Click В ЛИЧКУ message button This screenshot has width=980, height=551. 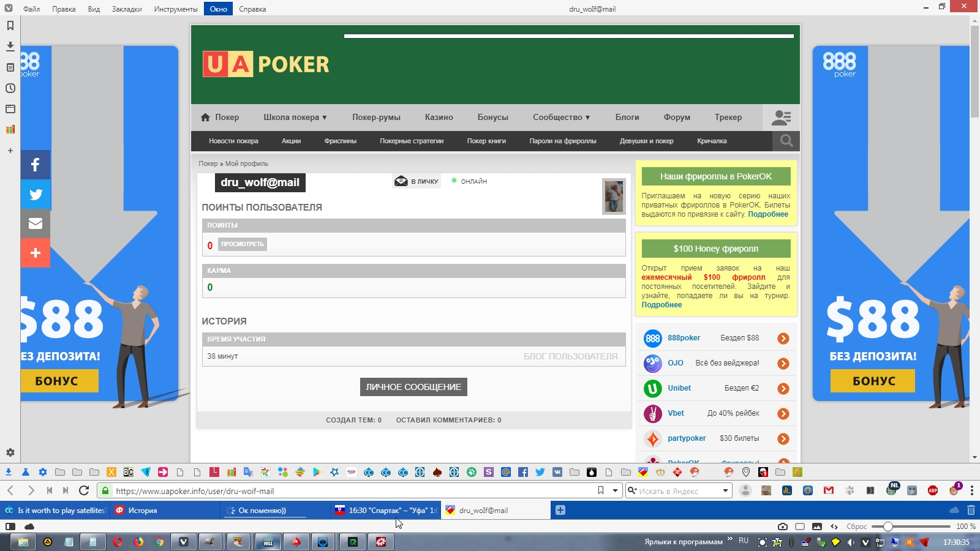coord(417,181)
